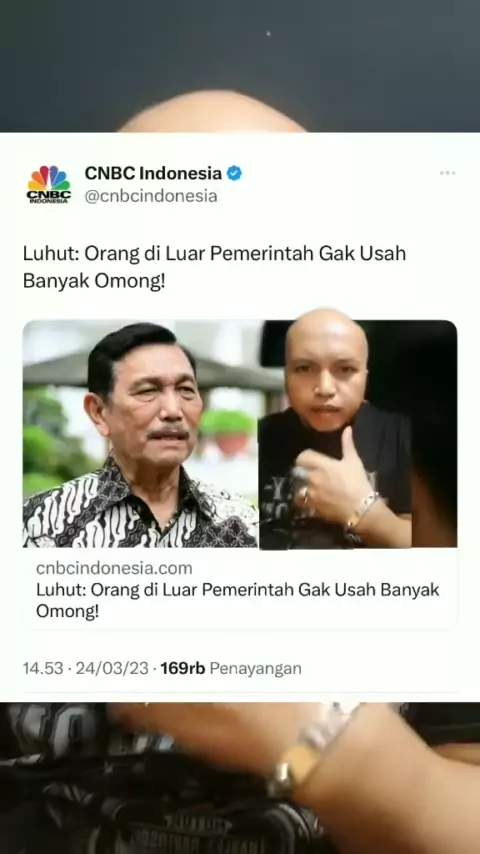Open the CNBC Indonesia profile avatar logo
The image size is (480, 854).
48,184
